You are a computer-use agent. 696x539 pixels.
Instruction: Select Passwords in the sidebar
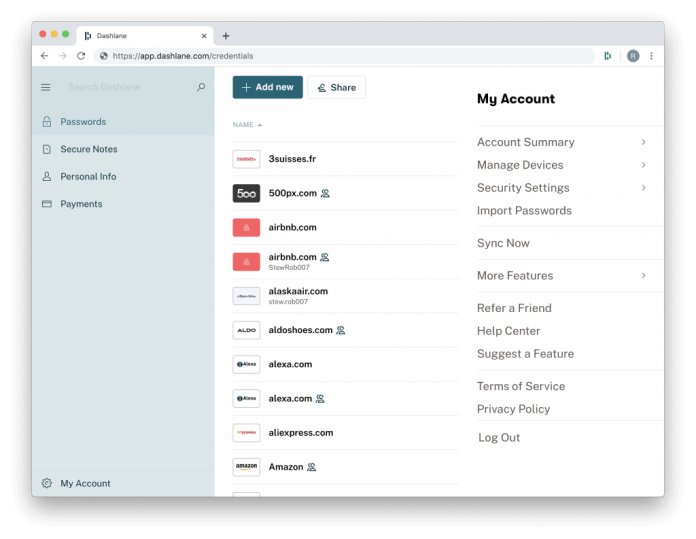tap(123, 122)
